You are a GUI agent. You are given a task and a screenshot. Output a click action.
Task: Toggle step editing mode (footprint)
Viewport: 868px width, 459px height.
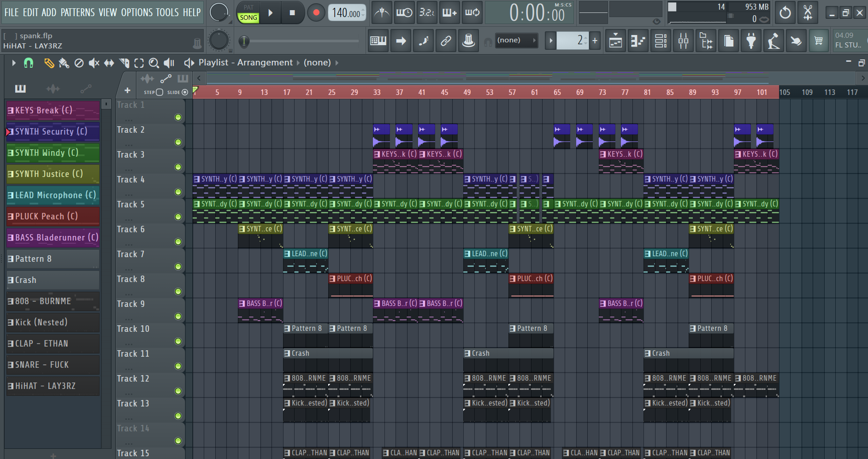click(423, 41)
